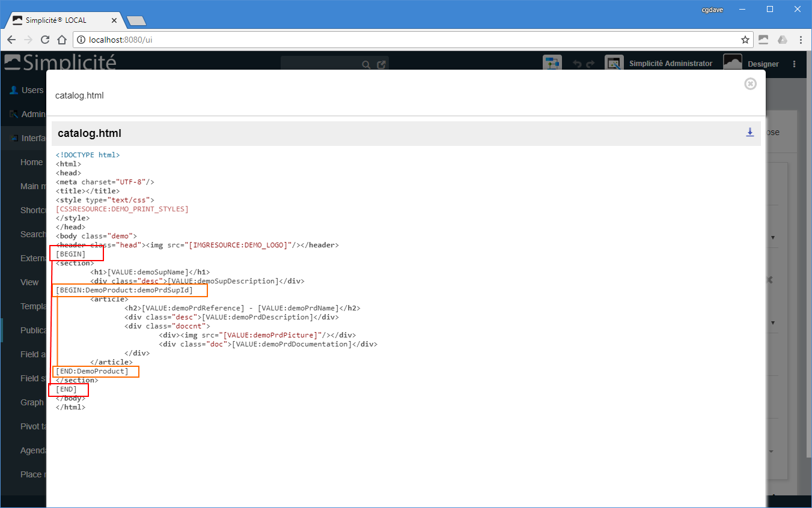Click the magnifier search icon in header

(x=366, y=65)
